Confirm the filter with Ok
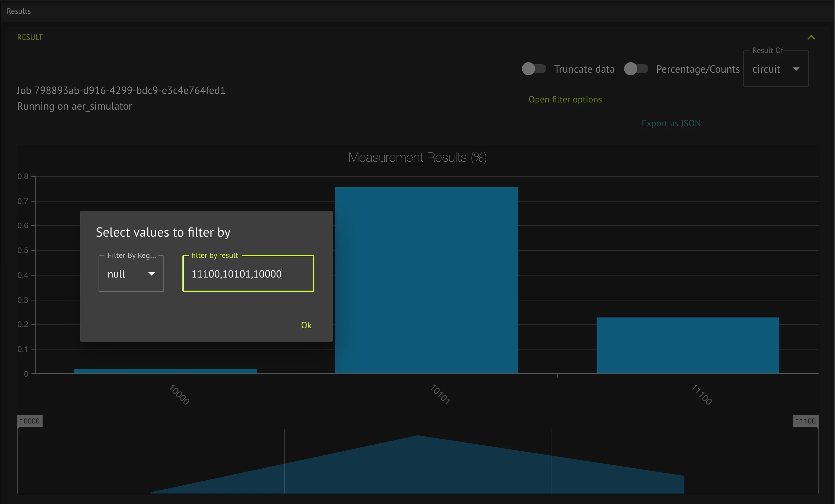Image resolution: width=835 pixels, height=504 pixels. coord(306,325)
